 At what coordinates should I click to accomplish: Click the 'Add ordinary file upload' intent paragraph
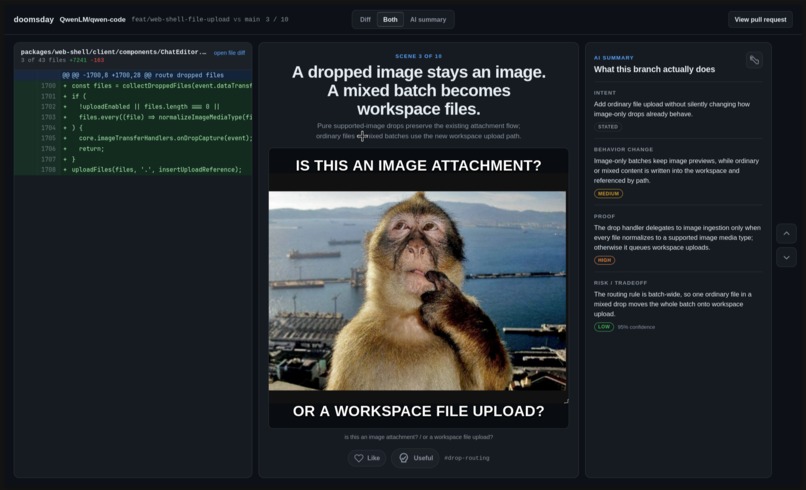click(672, 109)
